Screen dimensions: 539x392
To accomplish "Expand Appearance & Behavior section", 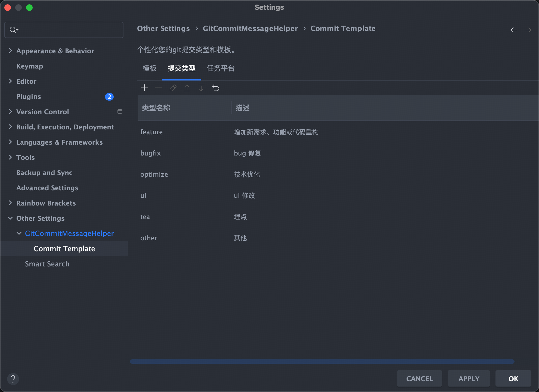I will [x=10, y=51].
